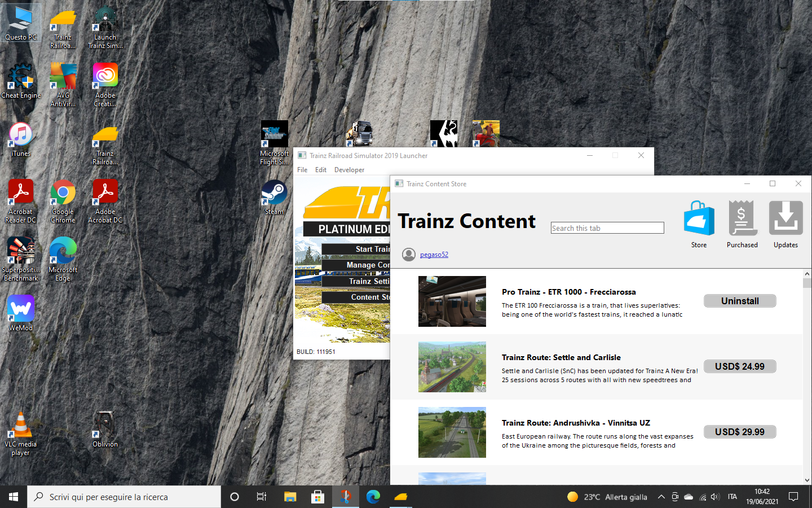The width and height of the screenshot is (812, 508).
Task: Click the content list scrollbar down arrow
Action: pyautogui.click(x=807, y=480)
